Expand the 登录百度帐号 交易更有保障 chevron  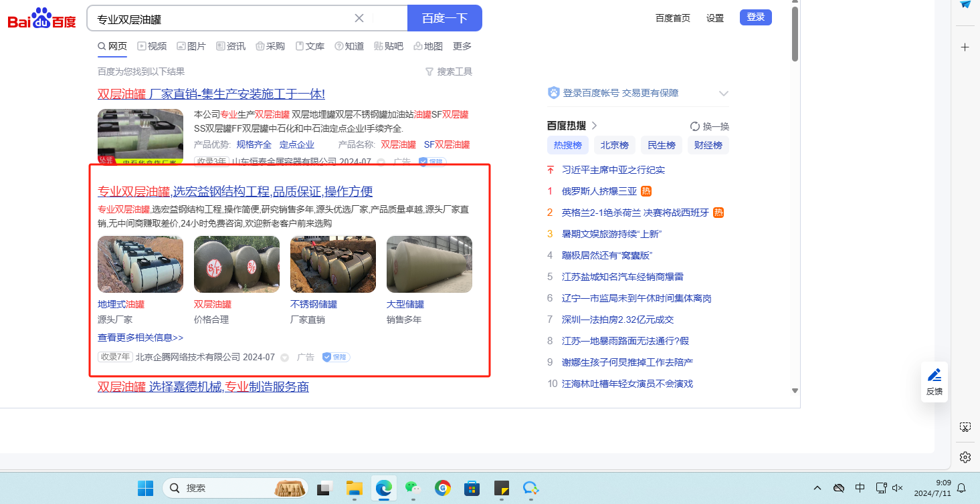pyautogui.click(x=723, y=94)
